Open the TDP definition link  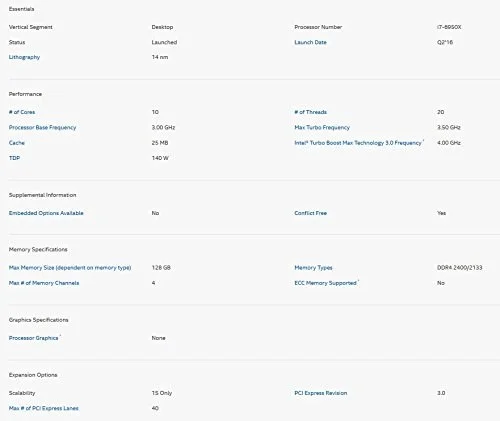[x=14, y=158]
